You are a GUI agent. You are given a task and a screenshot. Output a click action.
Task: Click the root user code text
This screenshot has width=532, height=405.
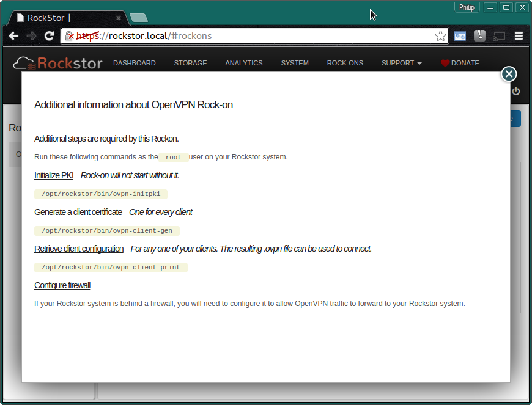174,157
